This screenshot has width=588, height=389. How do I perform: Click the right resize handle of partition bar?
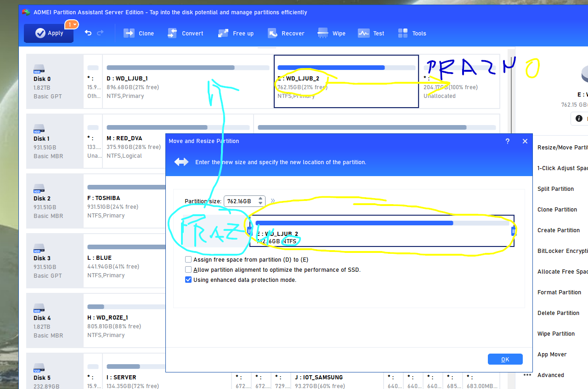click(513, 231)
